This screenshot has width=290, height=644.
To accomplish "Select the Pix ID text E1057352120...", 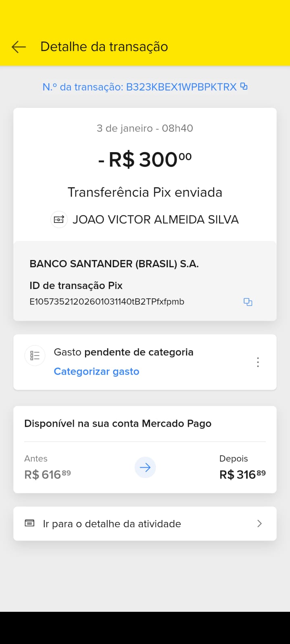I will [107, 302].
